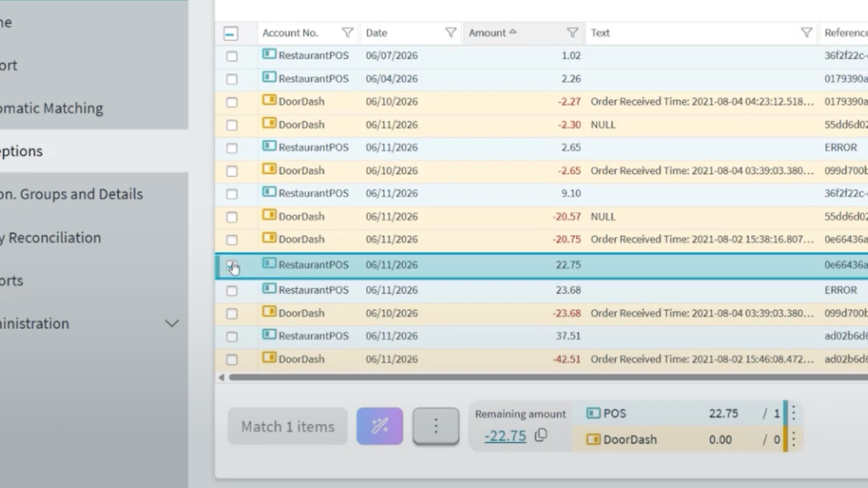Image resolution: width=868 pixels, height=488 pixels.
Task: Check the DoorDash -20.57 row checkbox
Action: click(232, 217)
